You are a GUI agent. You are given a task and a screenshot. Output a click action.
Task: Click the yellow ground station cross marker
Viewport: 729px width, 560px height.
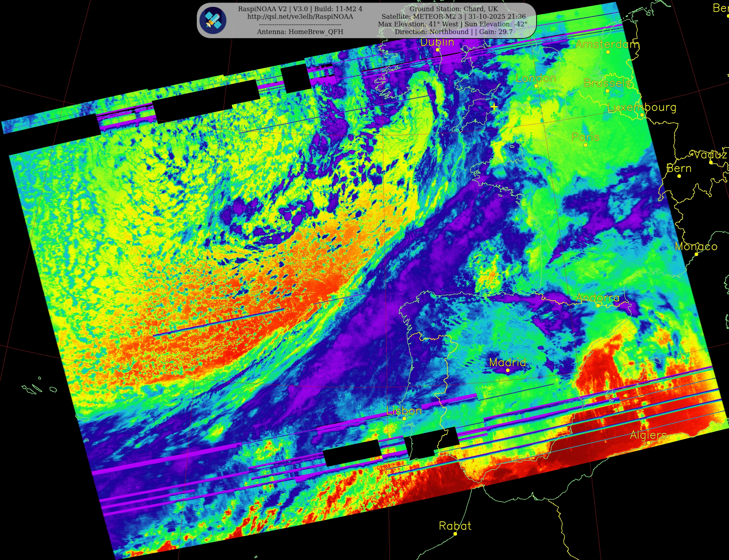click(494, 107)
